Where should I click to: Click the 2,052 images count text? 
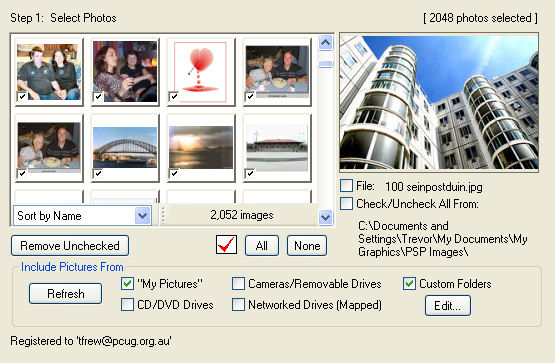tap(242, 215)
